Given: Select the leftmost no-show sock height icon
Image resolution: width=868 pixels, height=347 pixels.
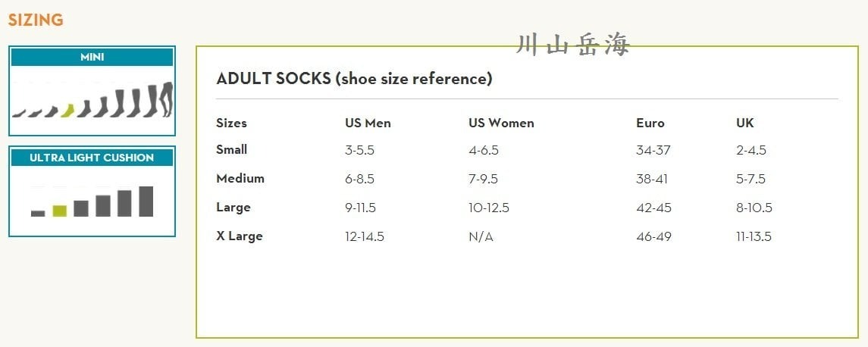Looking at the screenshot, I should 18,114.
